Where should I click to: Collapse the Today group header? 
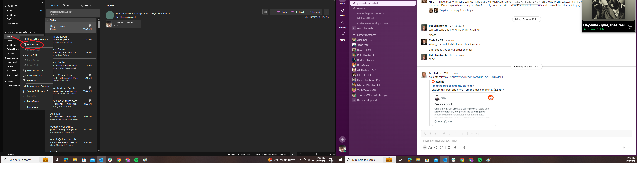click(48, 20)
